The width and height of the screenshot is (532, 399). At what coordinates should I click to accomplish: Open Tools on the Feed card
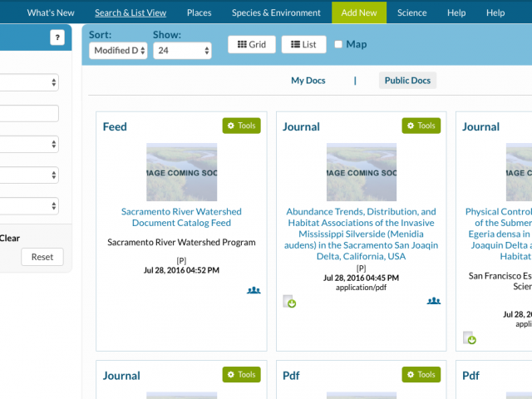click(x=242, y=126)
